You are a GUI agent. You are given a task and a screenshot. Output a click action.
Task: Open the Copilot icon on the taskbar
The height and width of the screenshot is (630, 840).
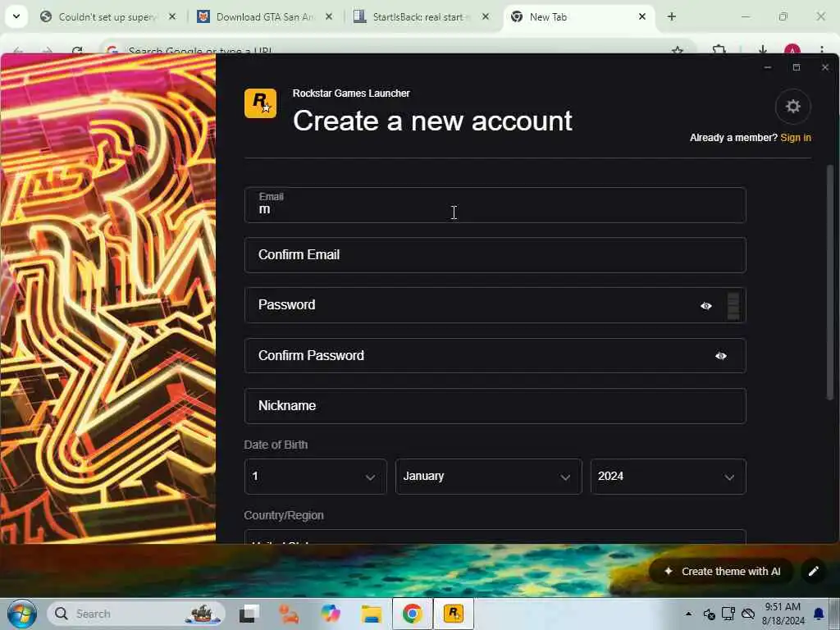[331, 614]
